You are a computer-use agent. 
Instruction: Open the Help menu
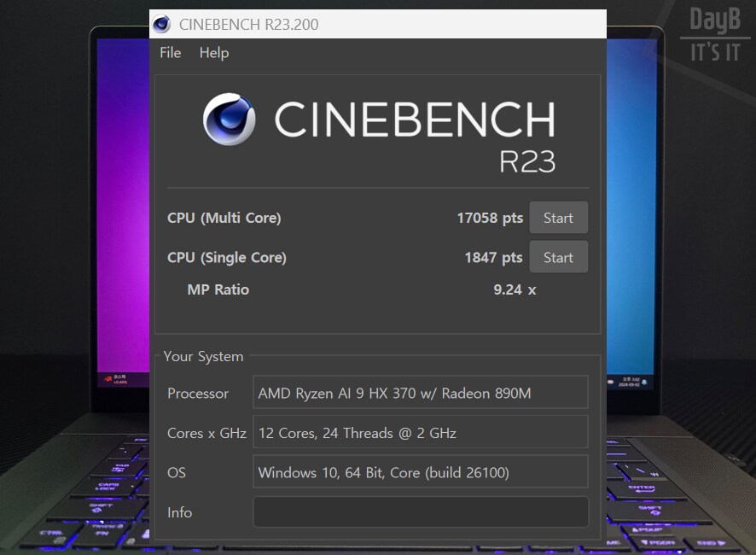click(213, 53)
